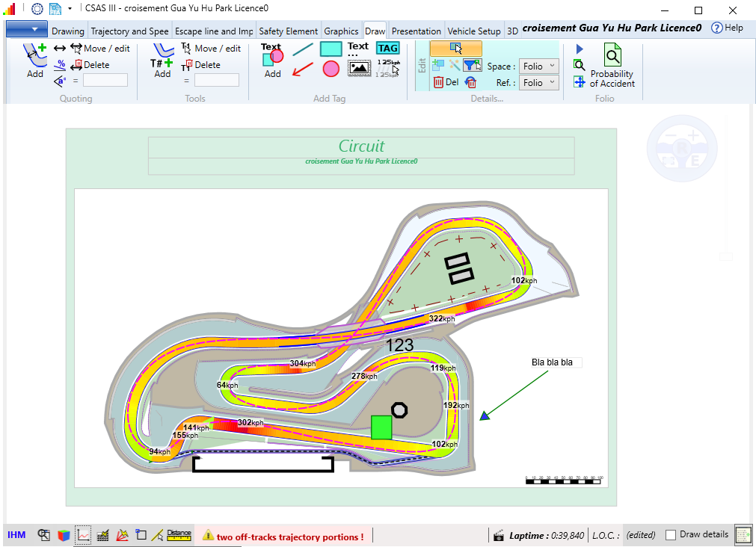Viewport: 756px width, 547px height.
Task: Open the blue application menu dropdown
Action: pos(27,29)
